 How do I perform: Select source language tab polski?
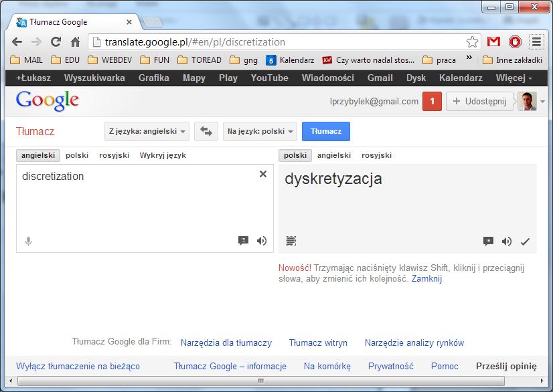[x=77, y=155]
